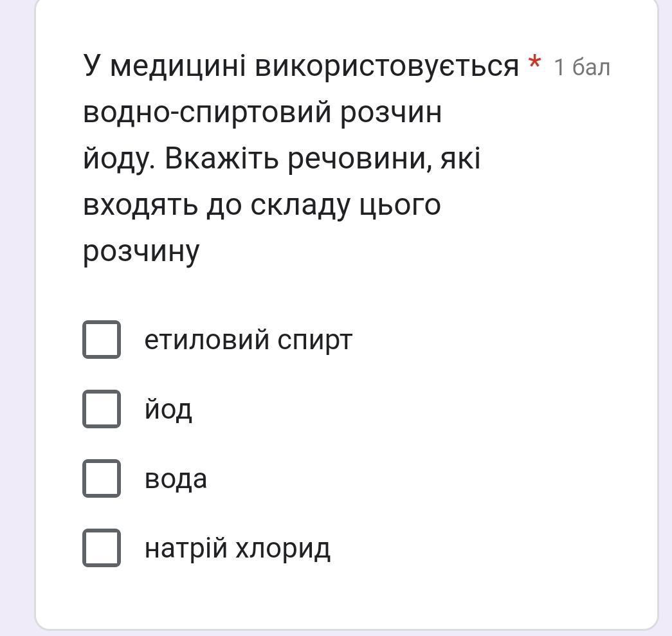The width and height of the screenshot is (672, 636).
Task: Click the 'йоду. Вкажіть речовини, які' line
Action: [x=282, y=159]
